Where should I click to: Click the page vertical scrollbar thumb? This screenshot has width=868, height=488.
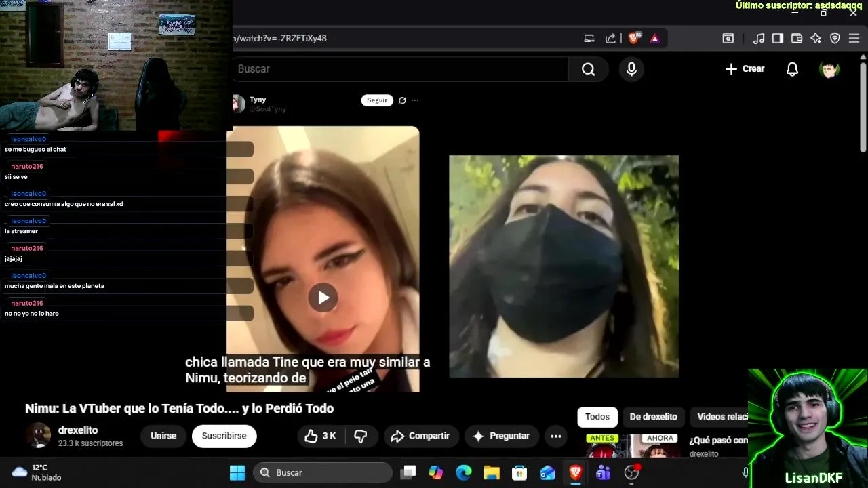point(863,108)
